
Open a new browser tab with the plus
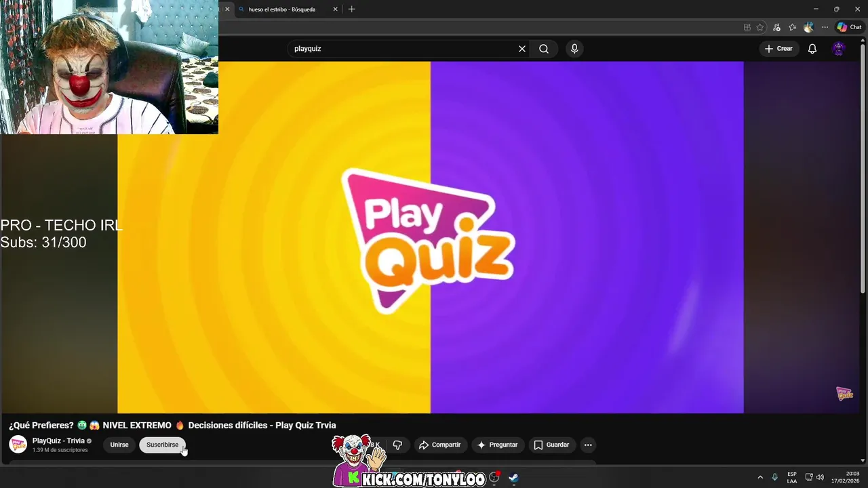(x=351, y=9)
